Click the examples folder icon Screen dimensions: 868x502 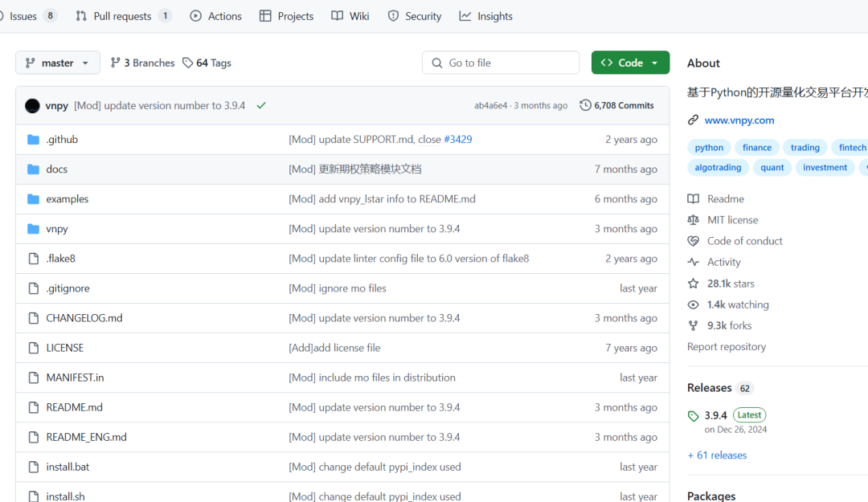pyautogui.click(x=34, y=199)
